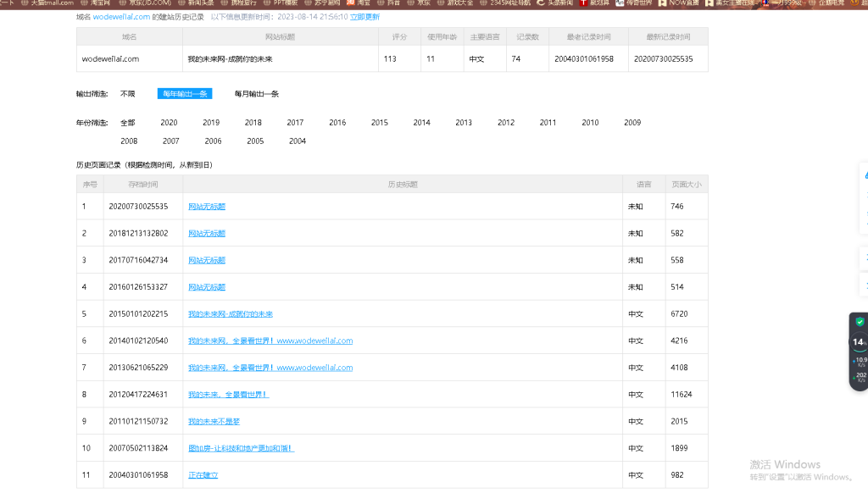The height and width of the screenshot is (493, 868).
Task: Filter records by year 2018
Action: 253,123
